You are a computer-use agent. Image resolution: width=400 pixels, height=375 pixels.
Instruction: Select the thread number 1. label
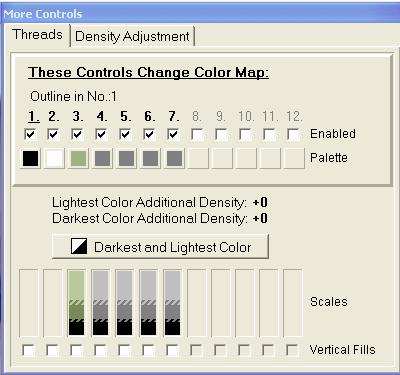(x=34, y=116)
